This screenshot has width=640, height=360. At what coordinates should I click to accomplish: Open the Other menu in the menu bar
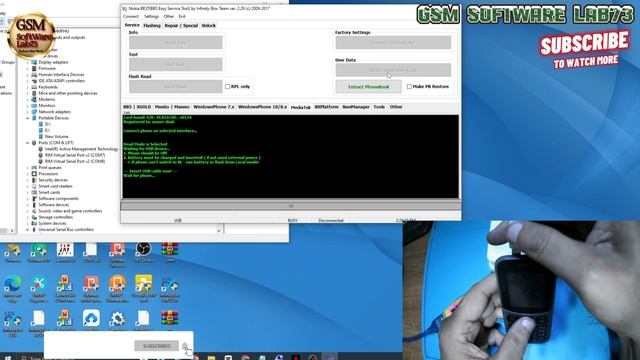pos(169,16)
